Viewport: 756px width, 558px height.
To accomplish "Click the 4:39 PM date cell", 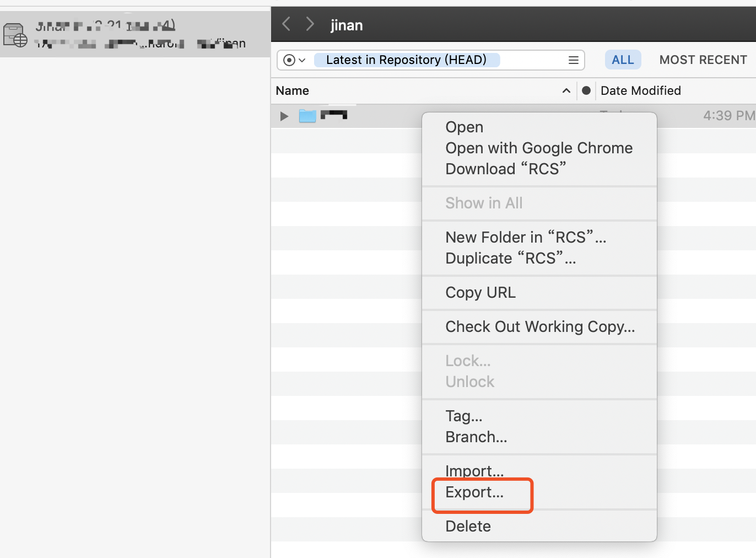I will 729,116.
